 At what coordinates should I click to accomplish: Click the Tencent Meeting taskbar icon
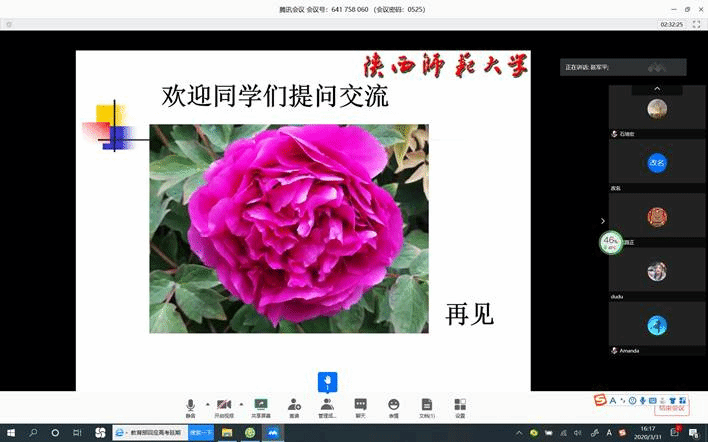pyautogui.click(x=272, y=432)
